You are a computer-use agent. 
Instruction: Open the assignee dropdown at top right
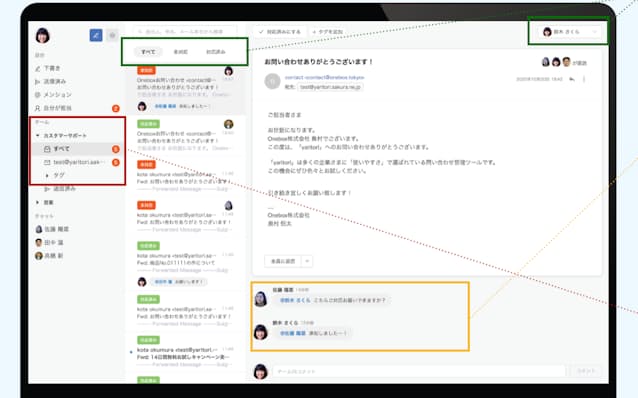[569, 32]
